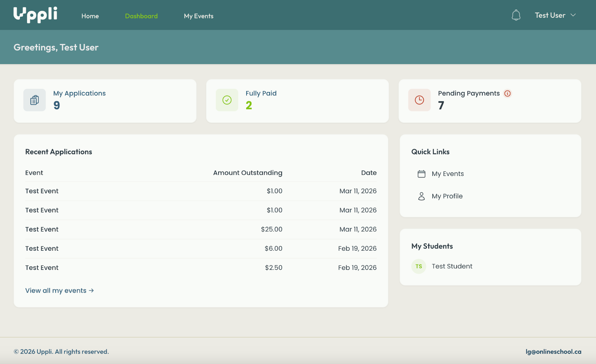The width and height of the screenshot is (596, 364).
Task: Click the calendar icon in Quick Links
Action: (421, 174)
